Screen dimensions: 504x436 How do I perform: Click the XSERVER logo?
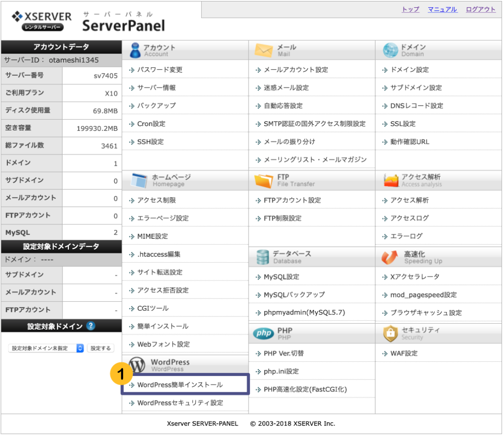pos(41,21)
